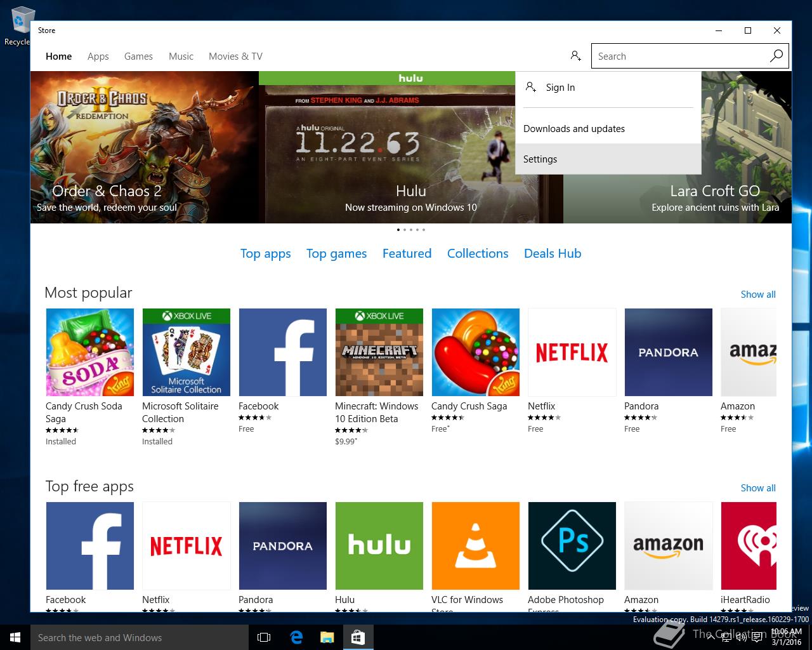Click the 'Most popular' heading
The image size is (812, 650).
pyautogui.click(x=88, y=293)
